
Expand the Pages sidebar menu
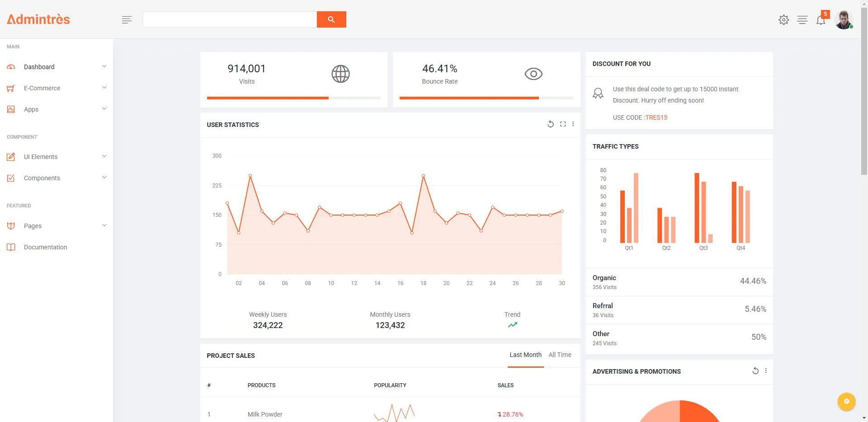tap(57, 226)
